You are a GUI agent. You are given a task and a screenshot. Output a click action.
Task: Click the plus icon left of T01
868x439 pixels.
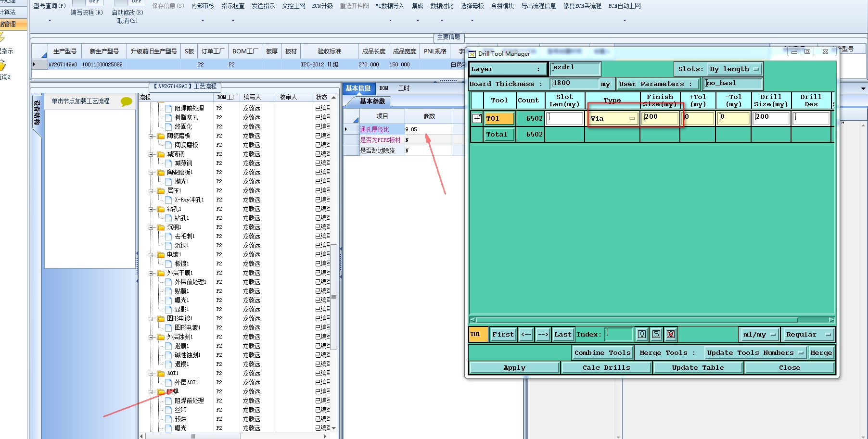[477, 118]
